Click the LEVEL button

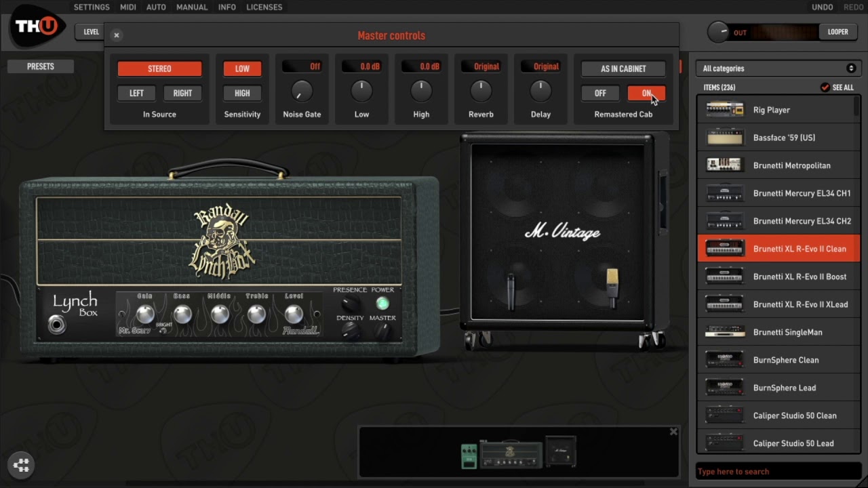[92, 32]
